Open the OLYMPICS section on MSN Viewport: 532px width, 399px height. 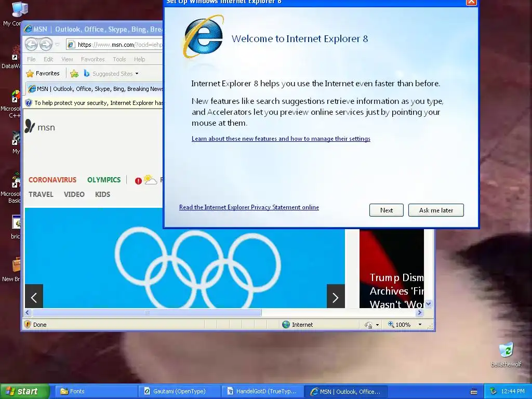coord(104,180)
